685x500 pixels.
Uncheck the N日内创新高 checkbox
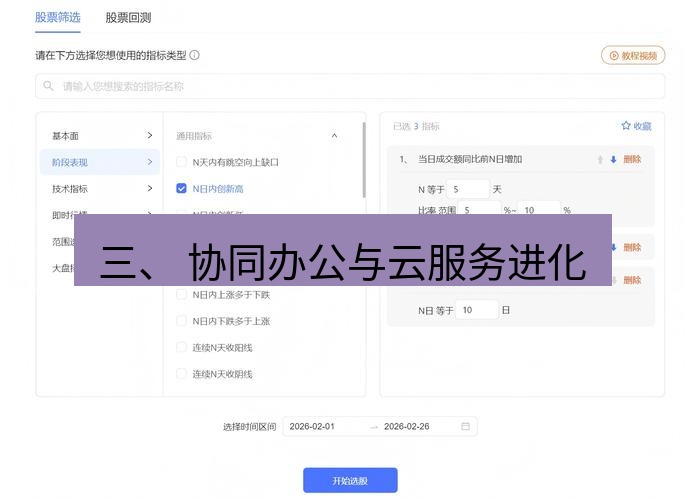coord(181,188)
